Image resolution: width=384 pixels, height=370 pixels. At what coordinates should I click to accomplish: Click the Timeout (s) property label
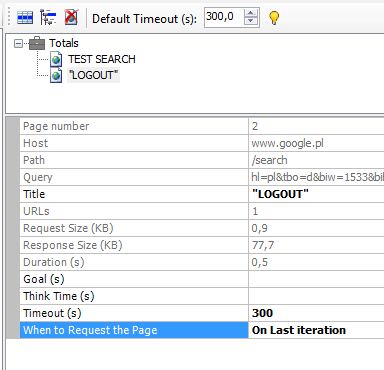coord(52,313)
